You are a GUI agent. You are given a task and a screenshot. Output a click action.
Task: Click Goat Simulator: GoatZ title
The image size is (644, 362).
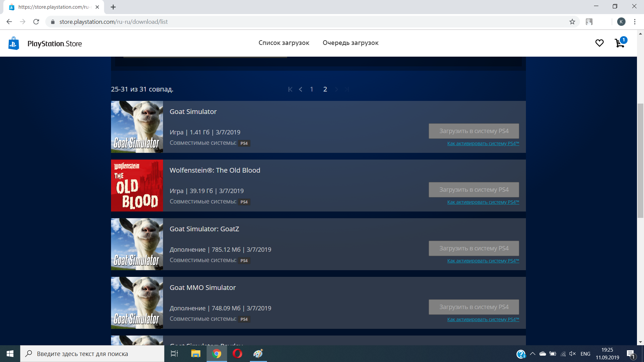204,229
